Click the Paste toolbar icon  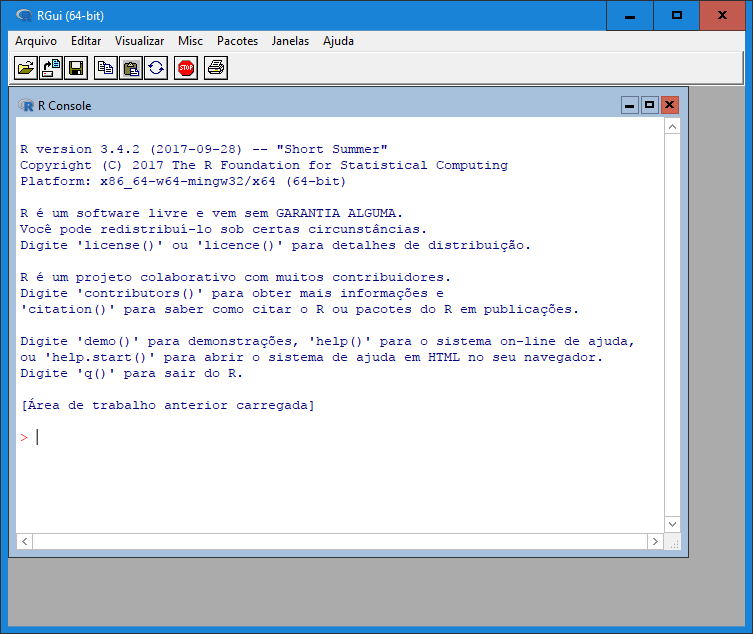131,68
